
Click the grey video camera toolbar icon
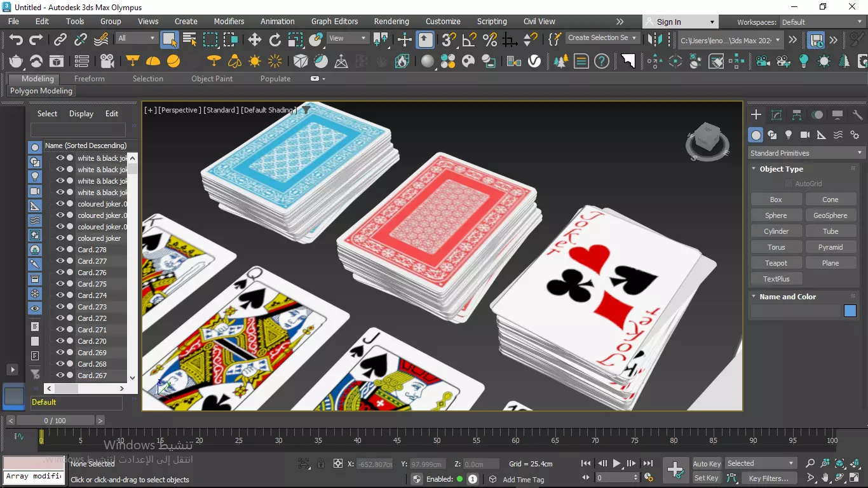coord(107,62)
